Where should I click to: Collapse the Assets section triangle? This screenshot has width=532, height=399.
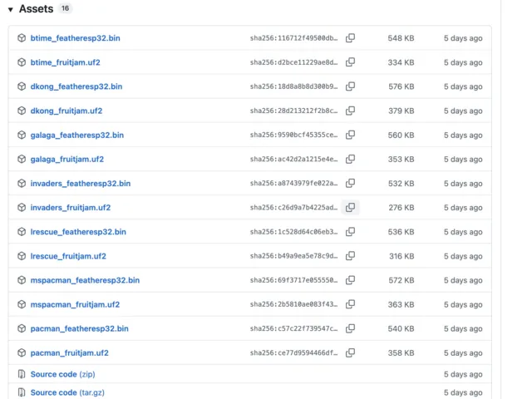click(11, 9)
